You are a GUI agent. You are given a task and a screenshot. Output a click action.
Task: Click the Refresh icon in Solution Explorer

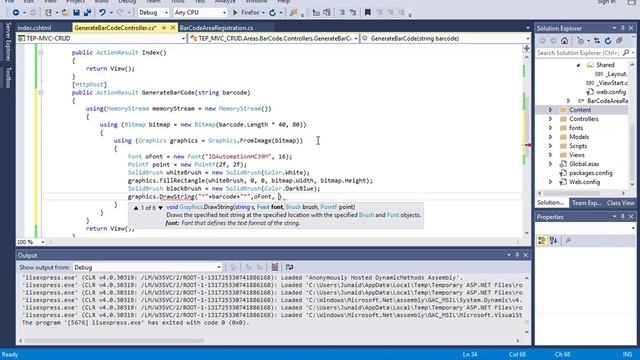coord(608,41)
